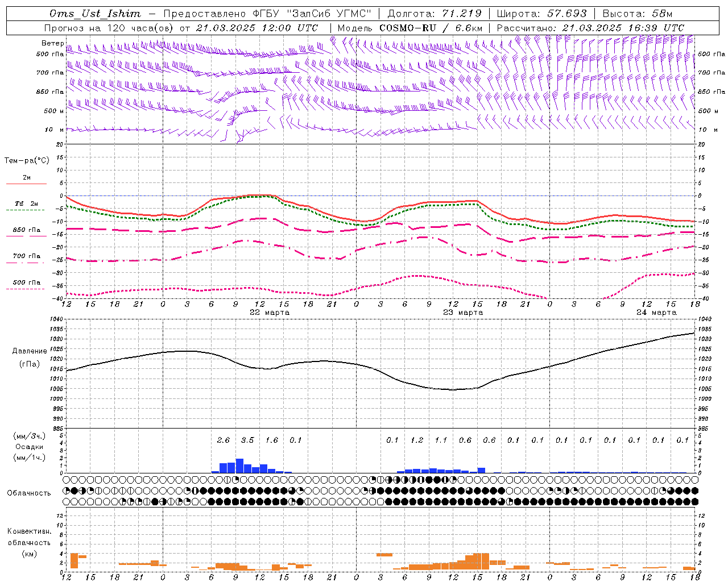Screen dimensions: 728x582
Task: Click the Td 2м dew point legend entry
Action: click(x=27, y=203)
